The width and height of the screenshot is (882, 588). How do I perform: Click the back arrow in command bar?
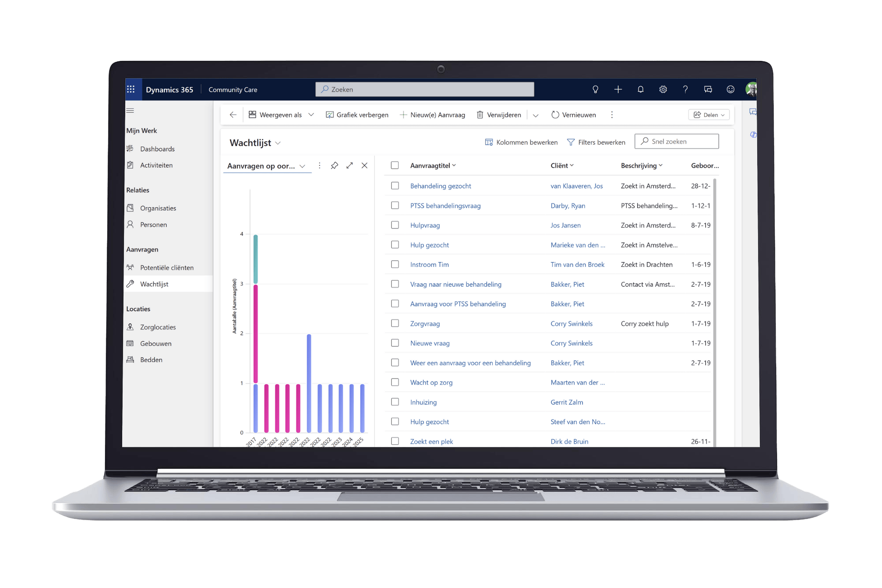(x=233, y=115)
